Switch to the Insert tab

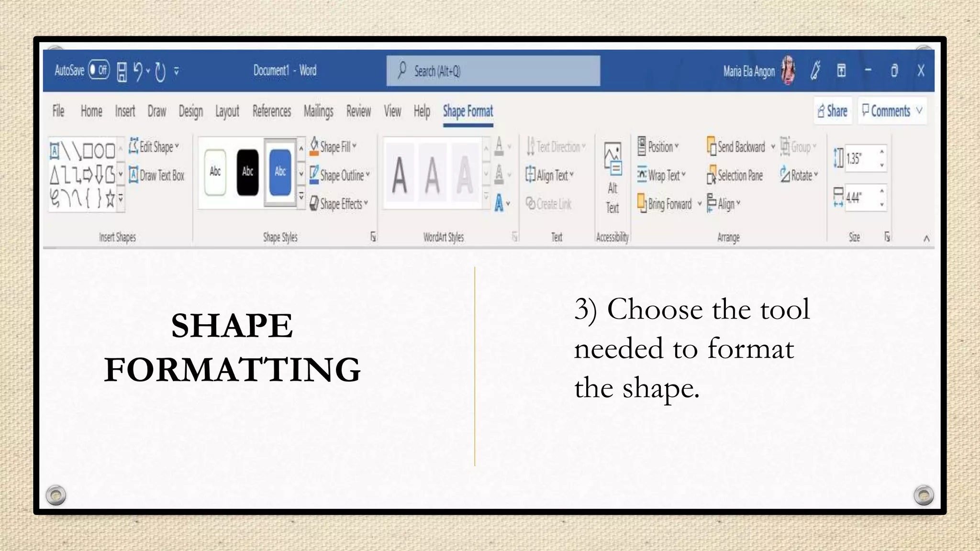point(125,111)
